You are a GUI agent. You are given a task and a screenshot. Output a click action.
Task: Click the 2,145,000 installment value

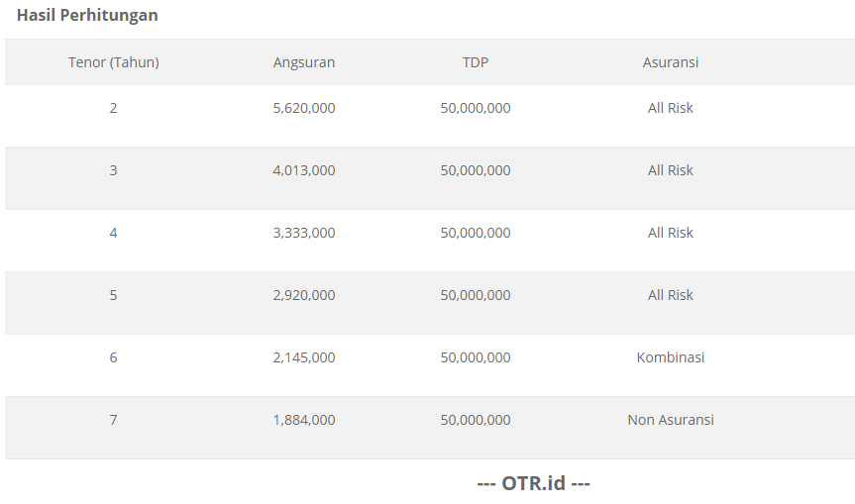(x=304, y=357)
